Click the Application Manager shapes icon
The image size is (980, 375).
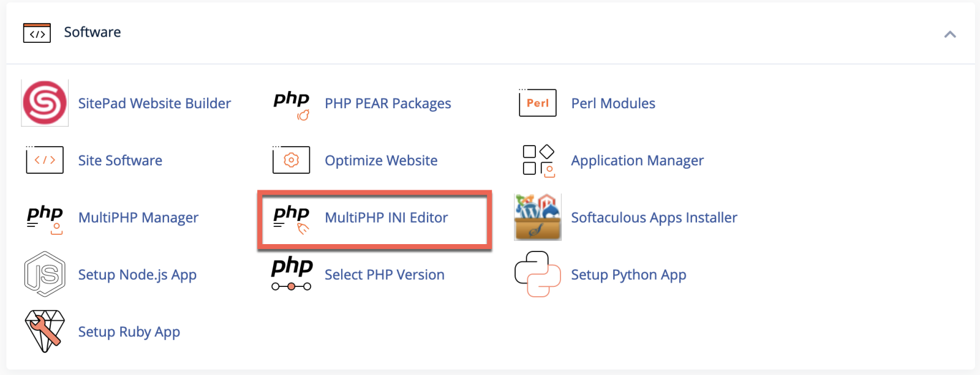(538, 161)
